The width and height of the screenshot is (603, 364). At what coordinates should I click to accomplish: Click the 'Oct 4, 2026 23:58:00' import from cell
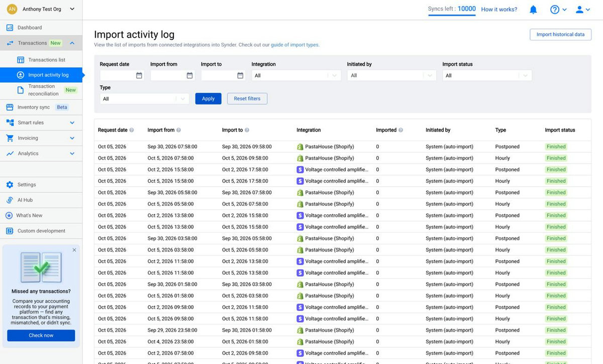[x=170, y=342]
